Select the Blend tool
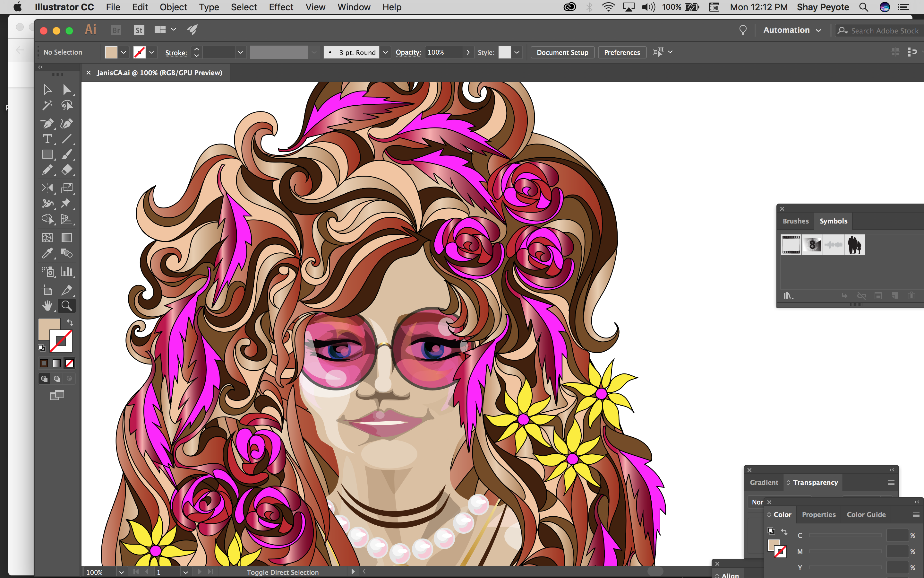The height and width of the screenshot is (578, 924). pyautogui.click(x=67, y=253)
